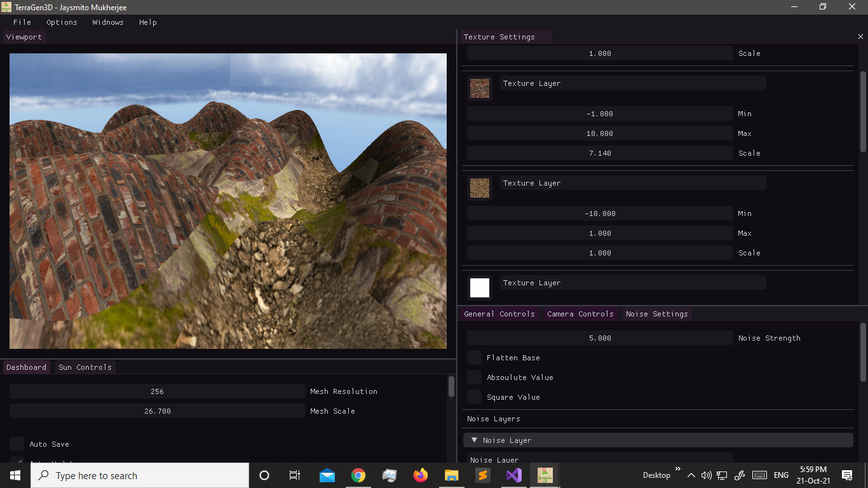Viewport: 868px width, 488px height.
Task: Expand the Desktop toolbar chevron
Action: 677,470
